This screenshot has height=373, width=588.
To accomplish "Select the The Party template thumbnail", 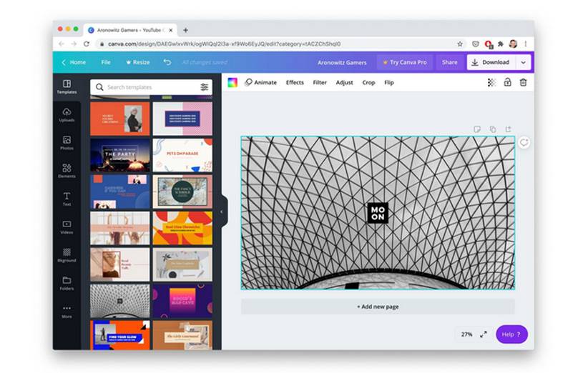I will click(x=120, y=155).
